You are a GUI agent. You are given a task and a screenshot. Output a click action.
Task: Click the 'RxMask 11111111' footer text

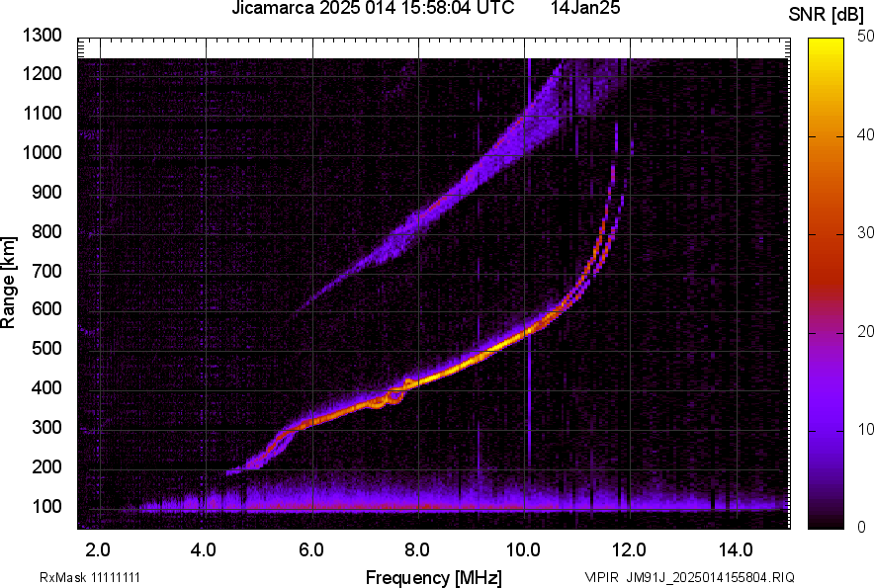(90, 577)
